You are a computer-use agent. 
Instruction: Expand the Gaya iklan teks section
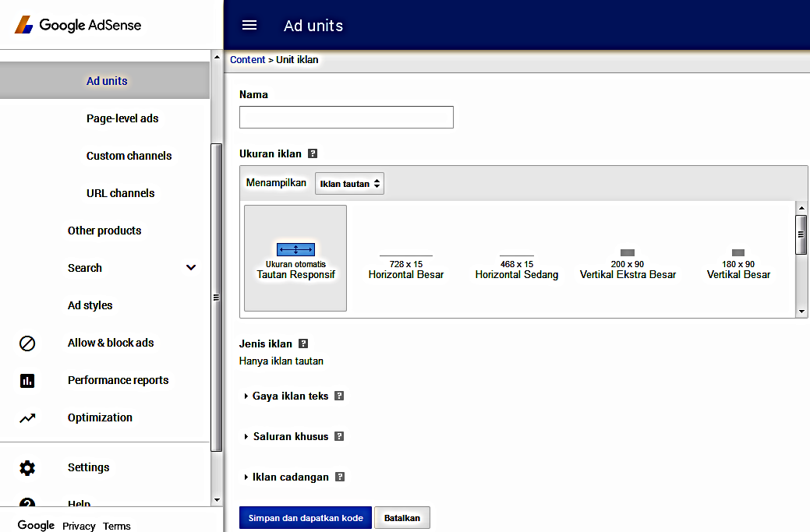coord(248,396)
